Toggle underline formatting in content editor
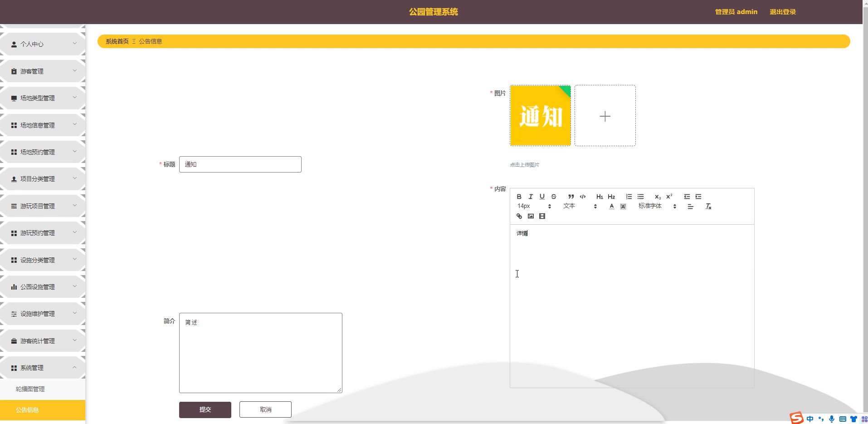The width and height of the screenshot is (868, 424). 542,197
